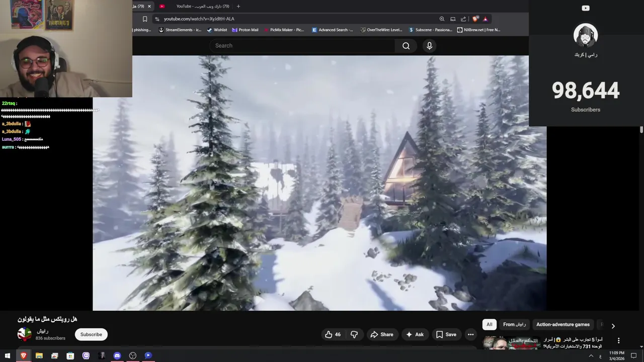Click the streamer webcam overlay

tap(66, 48)
